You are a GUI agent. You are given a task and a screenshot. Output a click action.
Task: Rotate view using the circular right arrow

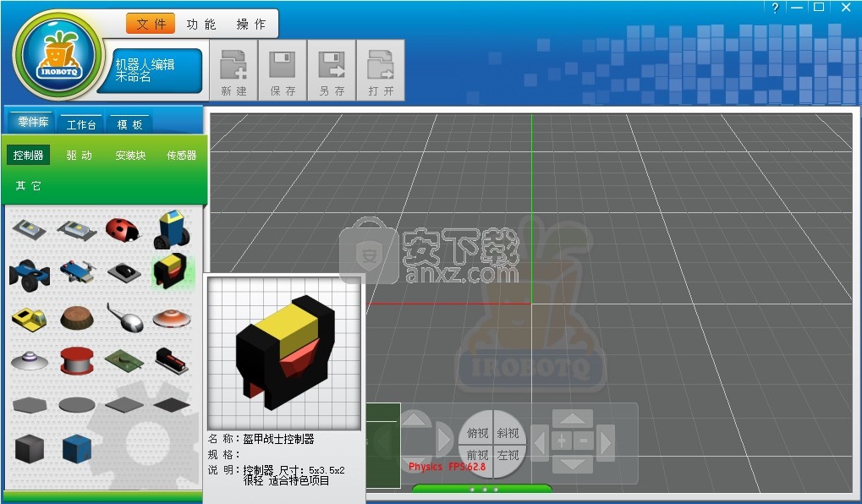click(445, 441)
